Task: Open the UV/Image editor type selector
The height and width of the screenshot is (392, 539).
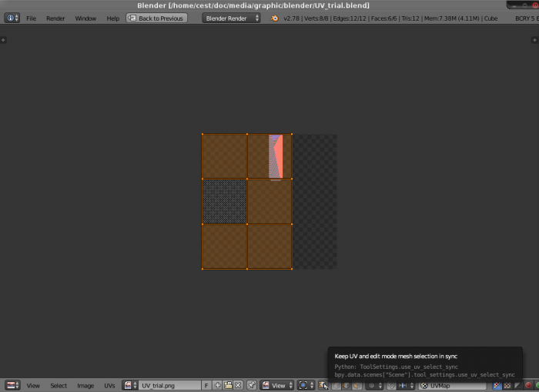Action: [12, 385]
